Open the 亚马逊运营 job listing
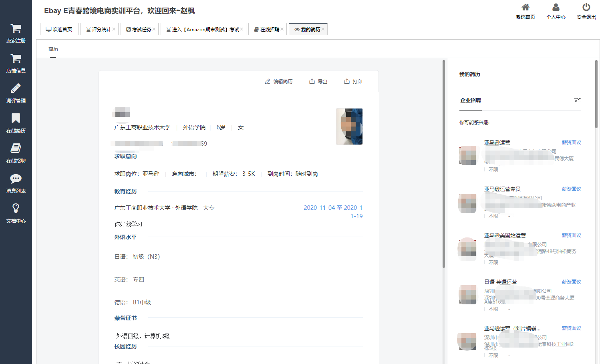The image size is (604, 364). point(497,143)
